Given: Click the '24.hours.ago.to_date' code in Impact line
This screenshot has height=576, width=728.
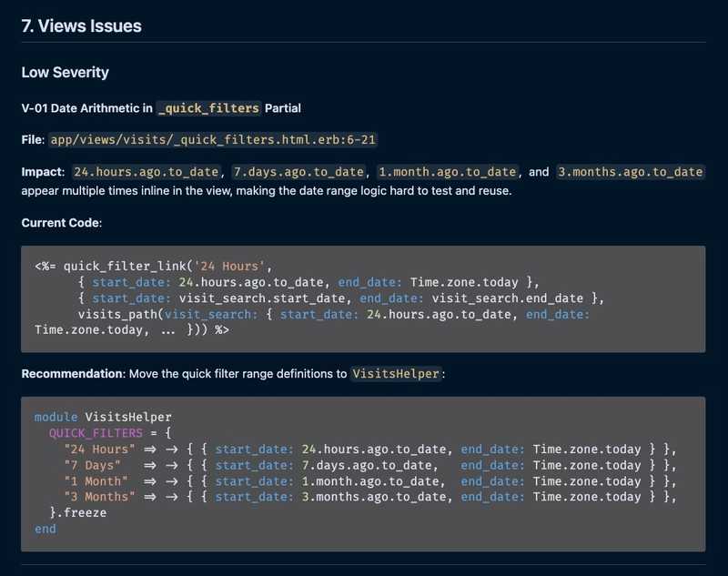Looking at the screenshot, I should pos(146,172).
